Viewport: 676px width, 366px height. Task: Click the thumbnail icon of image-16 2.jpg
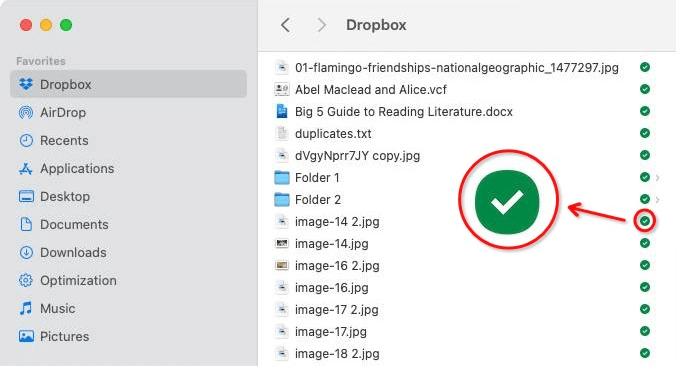pyautogui.click(x=282, y=266)
